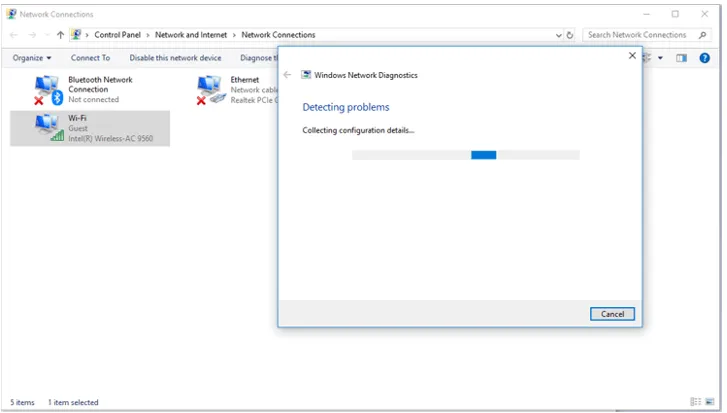Switch to details view in status bar
727x413 pixels.
[x=695, y=402]
